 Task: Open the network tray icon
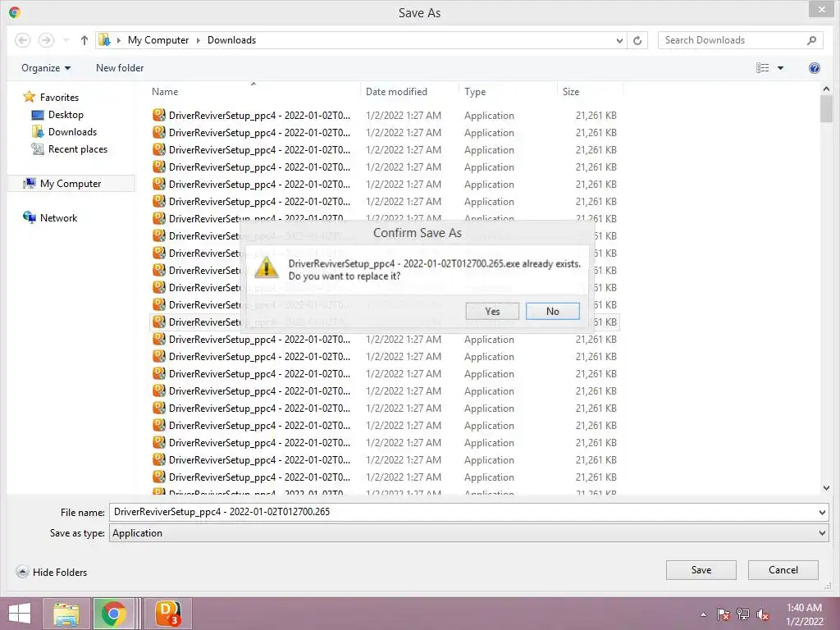click(x=743, y=614)
